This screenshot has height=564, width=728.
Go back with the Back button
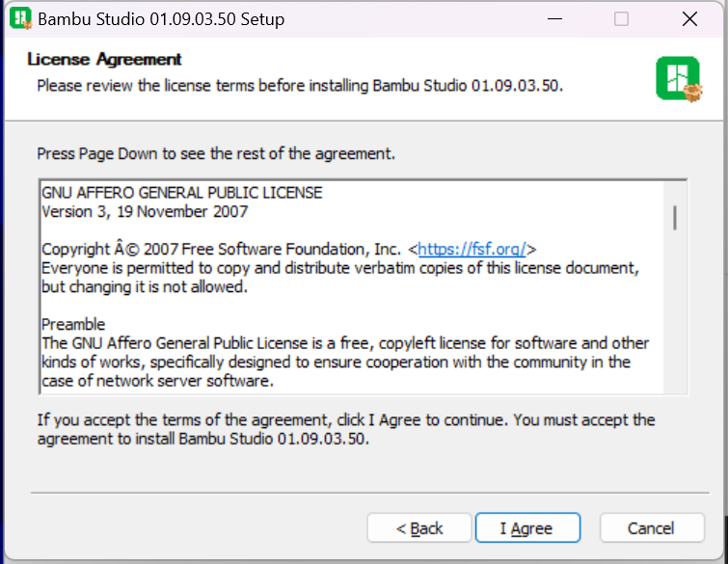point(419,527)
